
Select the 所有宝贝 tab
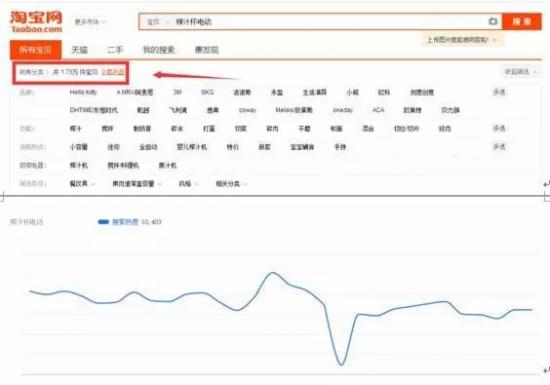[35, 50]
